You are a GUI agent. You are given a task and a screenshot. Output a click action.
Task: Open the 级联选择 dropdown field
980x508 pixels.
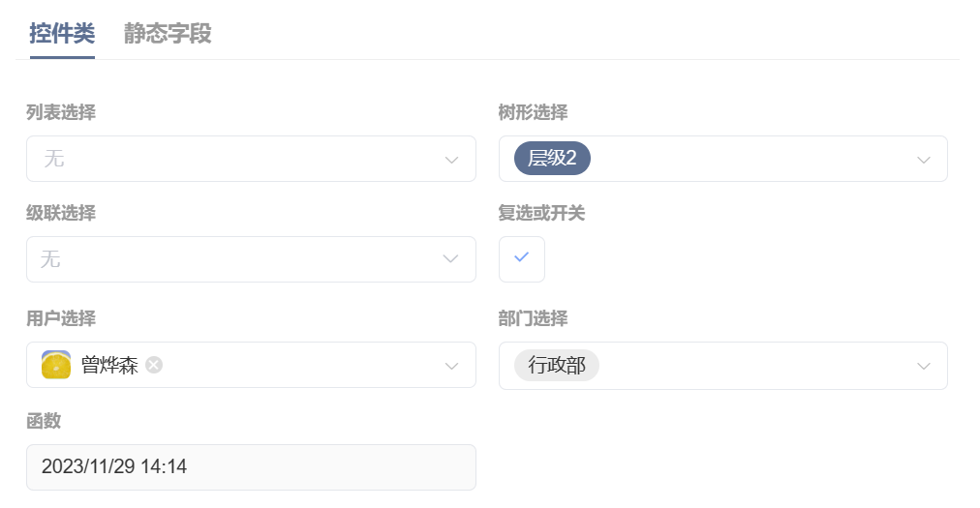[x=232, y=259]
